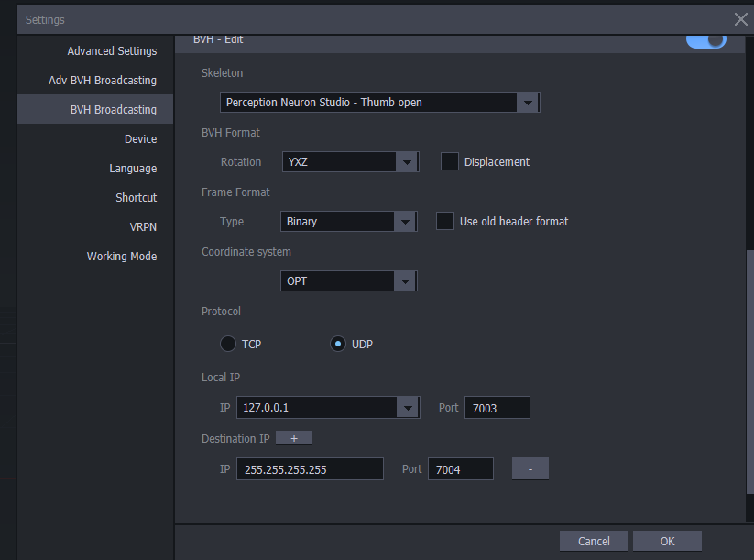The height and width of the screenshot is (560, 754).
Task: Click the Skeleton dropdown arrow icon
Action: (528, 103)
